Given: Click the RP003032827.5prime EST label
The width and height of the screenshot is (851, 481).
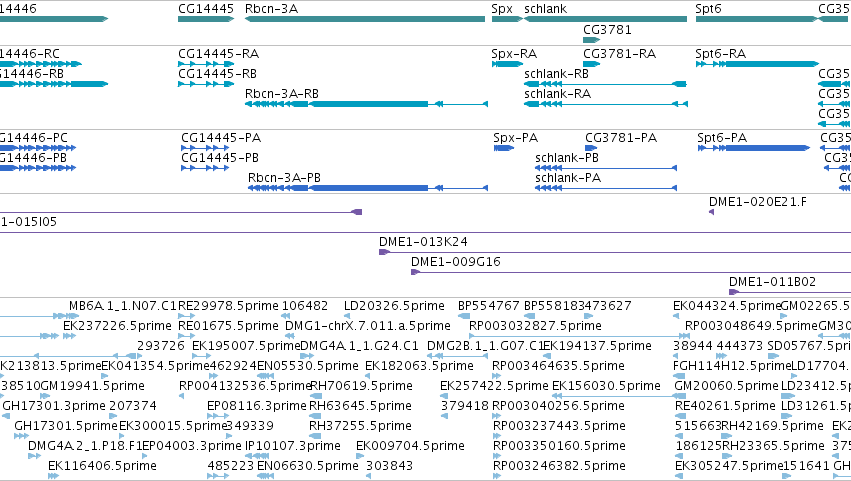Looking at the screenshot, I should [x=535, y=326].
